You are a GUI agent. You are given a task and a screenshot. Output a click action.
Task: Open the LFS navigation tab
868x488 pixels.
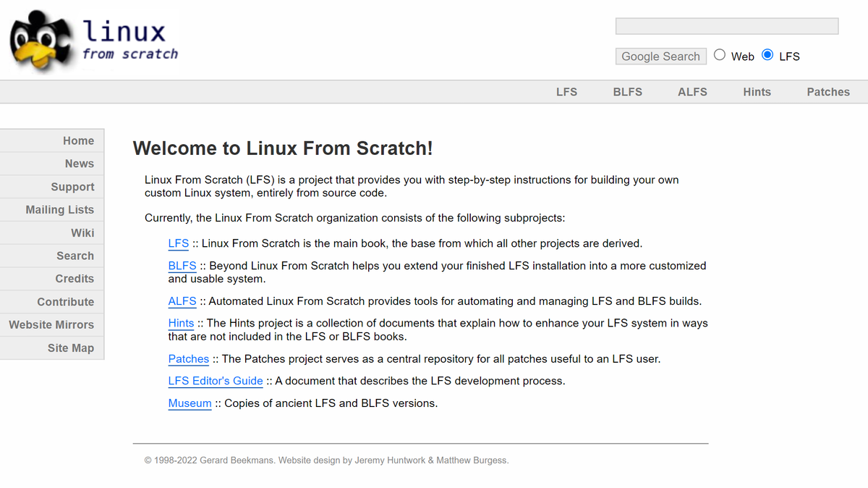click(x=566, y=92)
